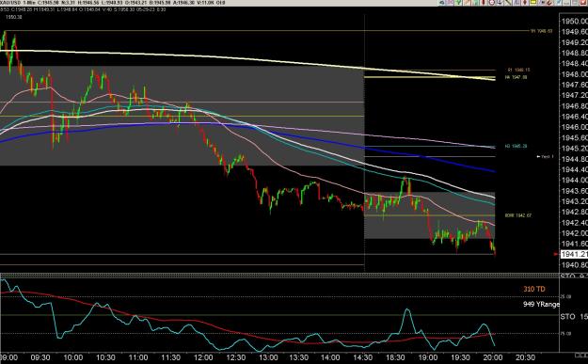Click the HI 1945.29 level label

516,146
